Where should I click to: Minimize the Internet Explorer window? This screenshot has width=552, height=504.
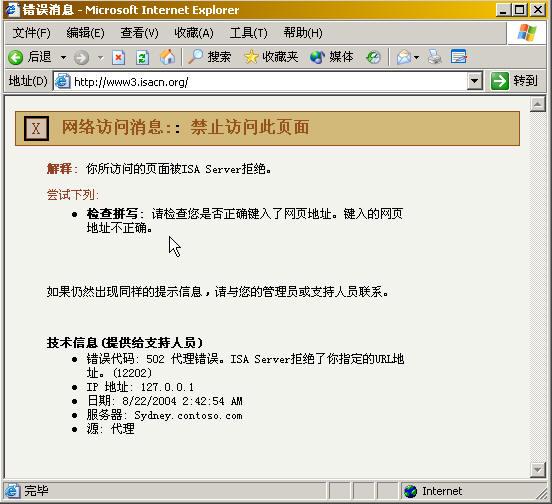coord(503,10)
